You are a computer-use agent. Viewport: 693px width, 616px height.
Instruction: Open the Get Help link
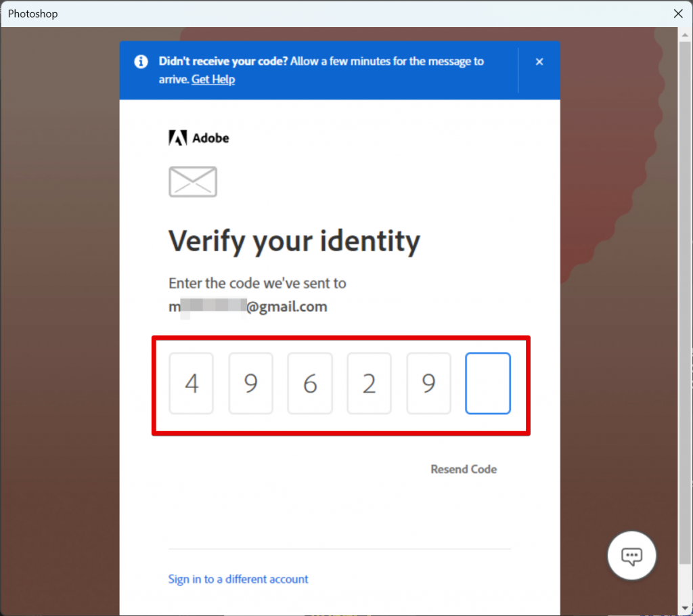point(213,79)
